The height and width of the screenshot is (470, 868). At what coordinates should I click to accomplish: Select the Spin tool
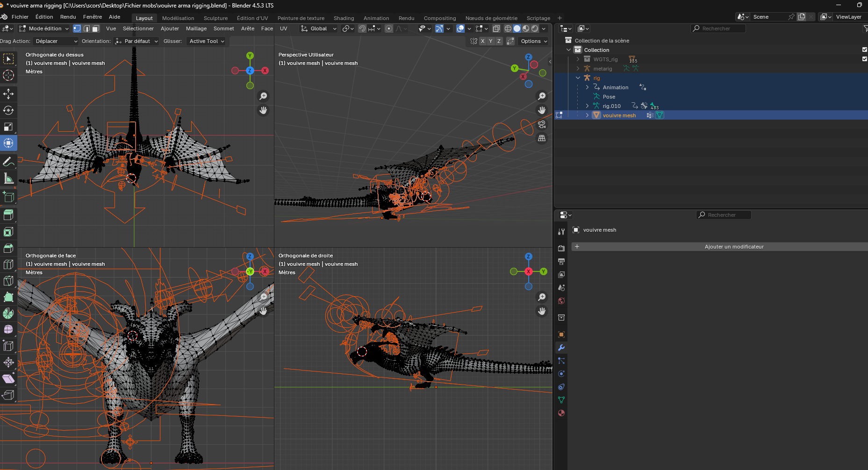8,313
